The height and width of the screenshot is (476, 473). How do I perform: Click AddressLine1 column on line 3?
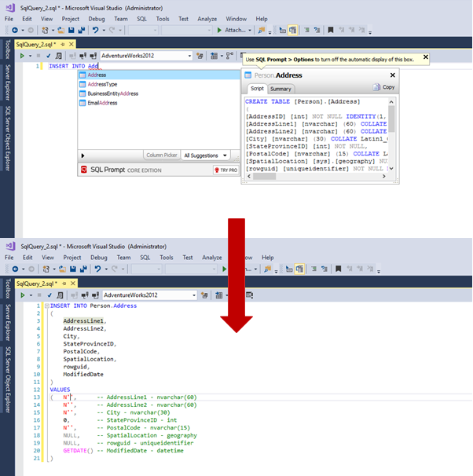click(x=83, y=321)
